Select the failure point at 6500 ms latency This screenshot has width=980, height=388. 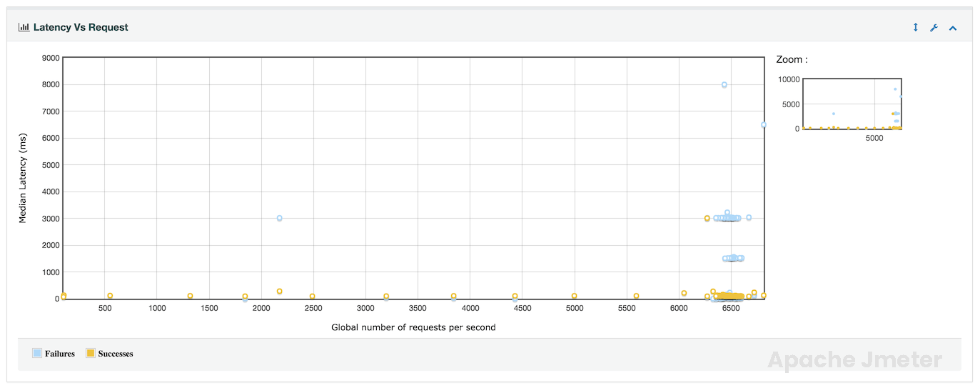pos(763,124)
